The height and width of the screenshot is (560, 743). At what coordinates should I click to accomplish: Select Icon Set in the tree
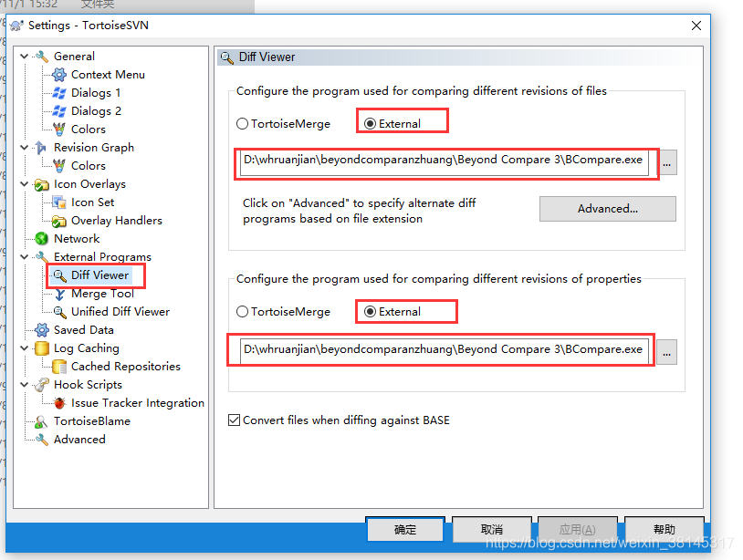pyautogui.click(x=93, y=202)
